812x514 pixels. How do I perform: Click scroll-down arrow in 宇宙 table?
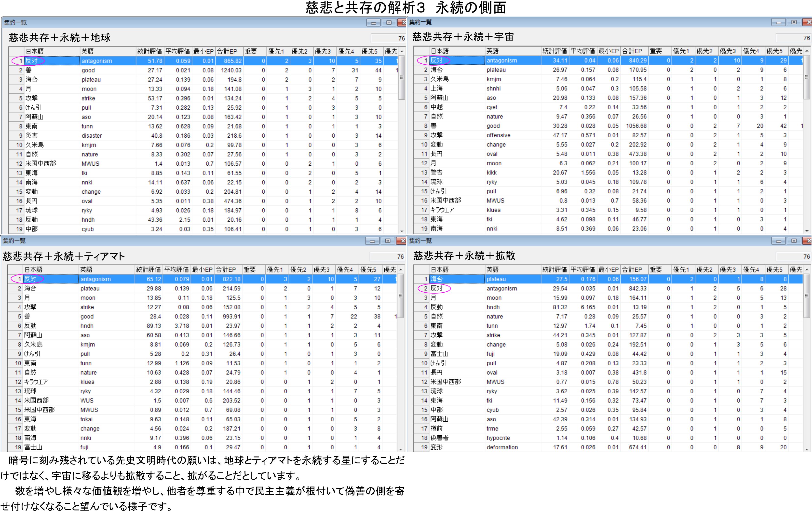tap(807, 231)
